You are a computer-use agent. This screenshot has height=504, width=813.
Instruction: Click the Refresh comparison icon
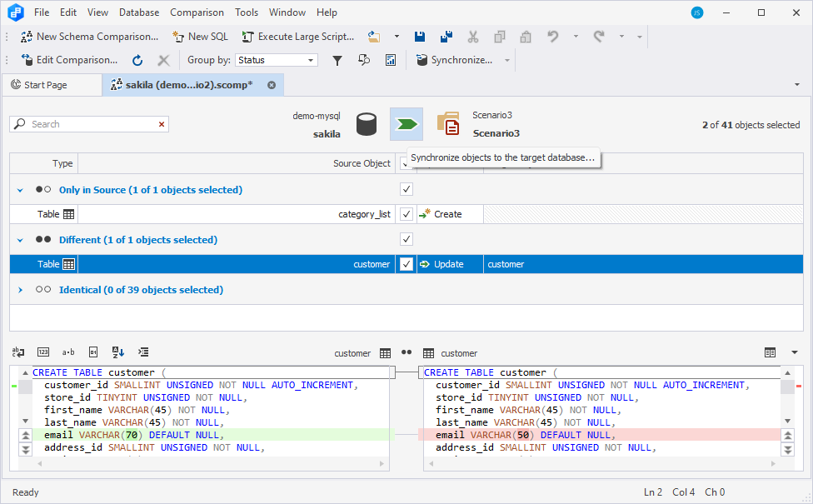click(137, 60)
